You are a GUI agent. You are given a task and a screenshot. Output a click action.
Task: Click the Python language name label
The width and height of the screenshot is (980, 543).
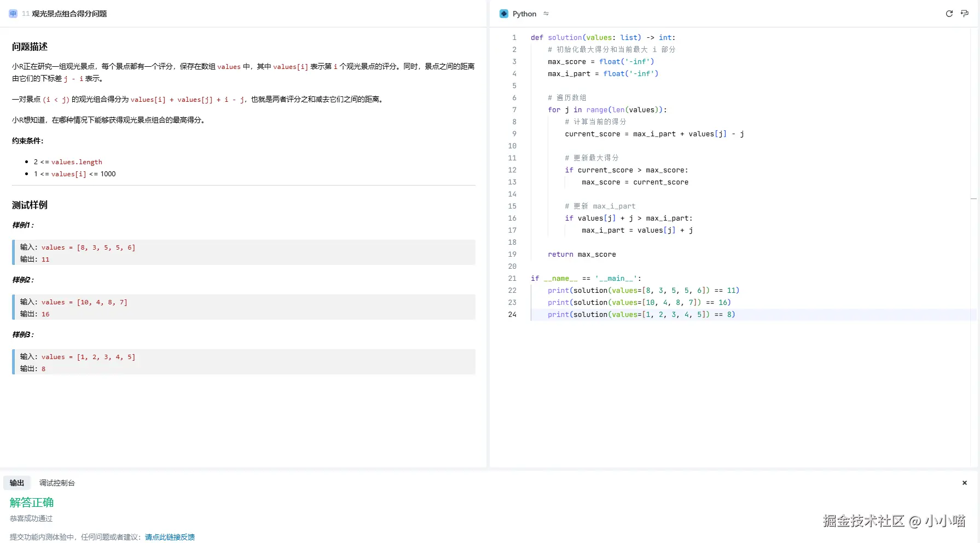(x=524, y=14)
